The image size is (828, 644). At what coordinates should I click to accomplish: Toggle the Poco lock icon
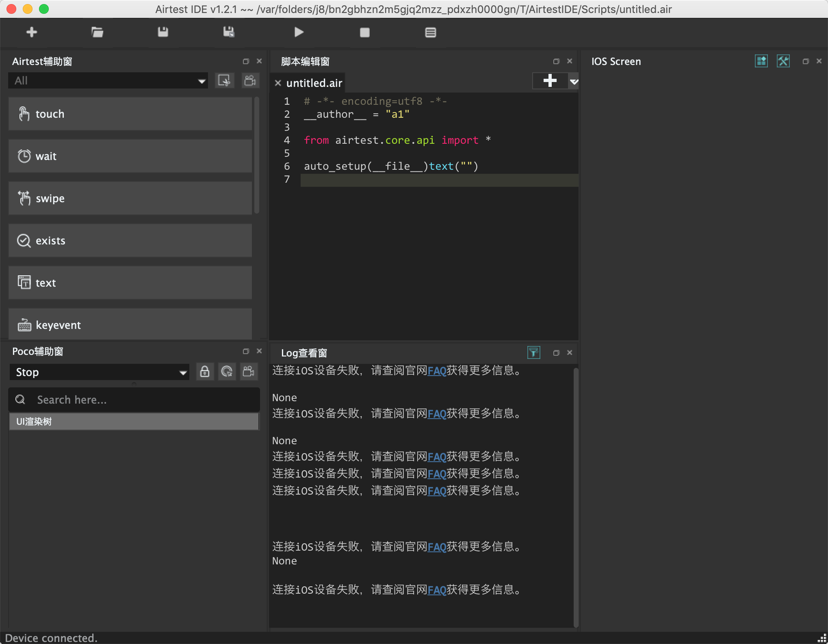click(x=205, y=372)
